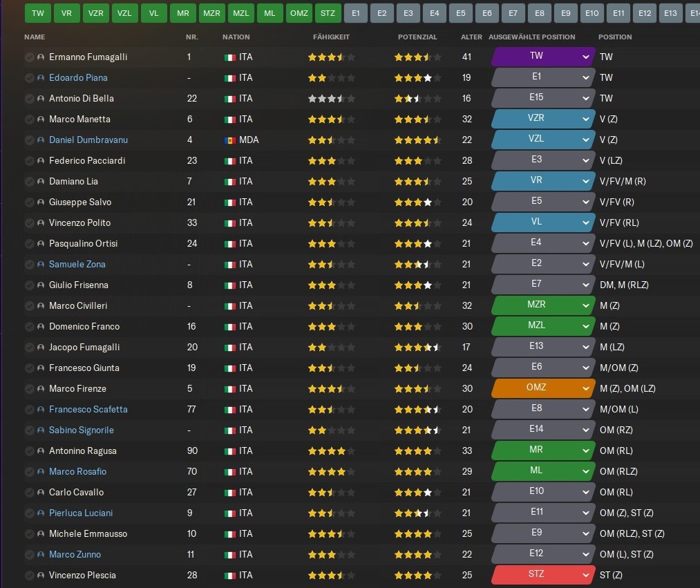Open info icon beside Marco Rosafio
The width and height of the screenshot is (700, 588).
[x=41, y=472]
